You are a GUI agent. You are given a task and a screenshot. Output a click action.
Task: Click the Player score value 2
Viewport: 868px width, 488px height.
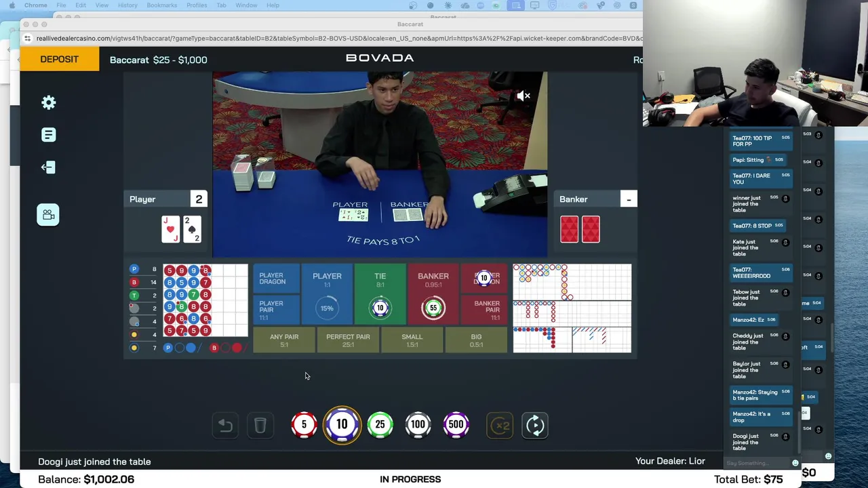pos(199,199)
